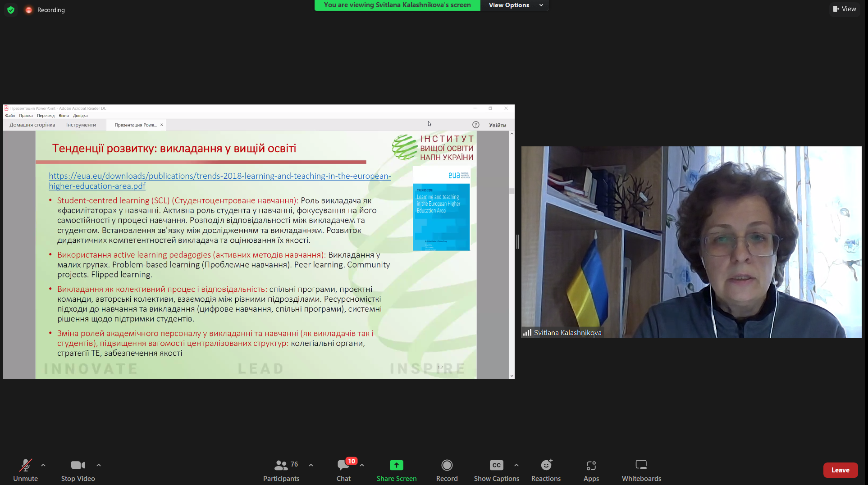Open the Chat panel

point(343,470)
